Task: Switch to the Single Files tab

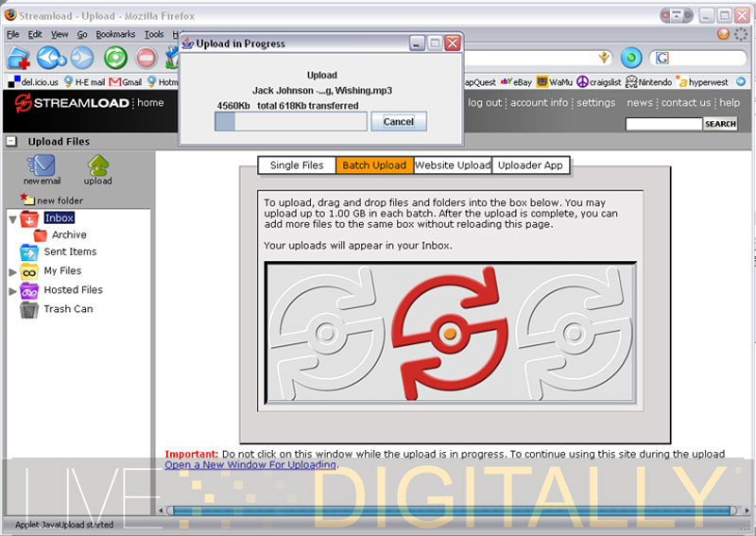Action: coord(297,165)
